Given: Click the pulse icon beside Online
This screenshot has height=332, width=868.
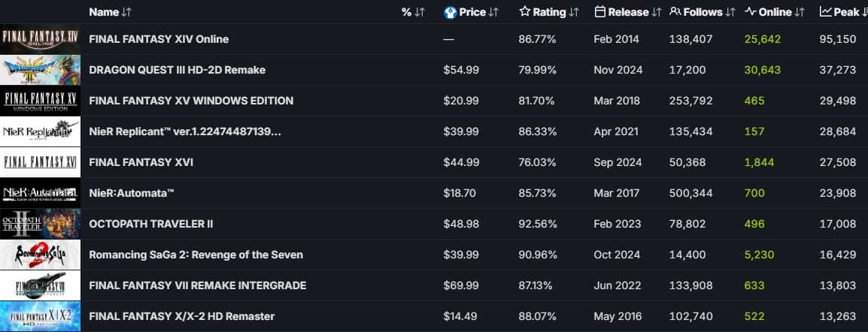Looking at the screenshot, I should [750, 12].
